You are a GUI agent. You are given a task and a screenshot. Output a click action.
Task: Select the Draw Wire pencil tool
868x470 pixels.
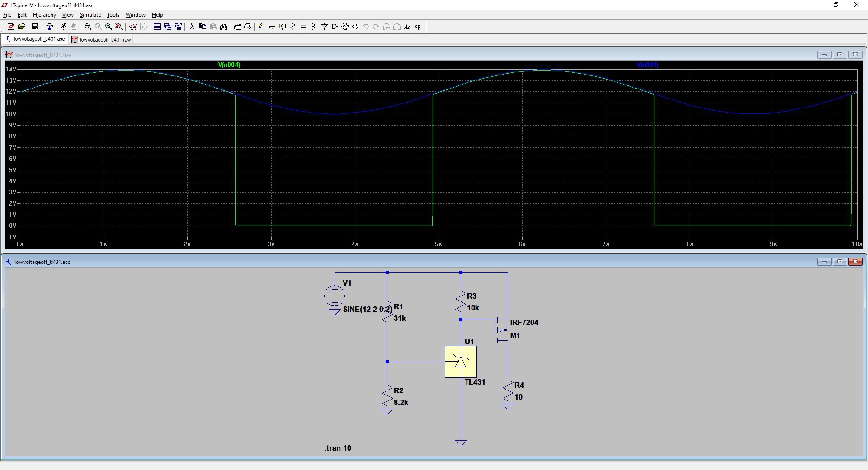click(x=262, y=27)
